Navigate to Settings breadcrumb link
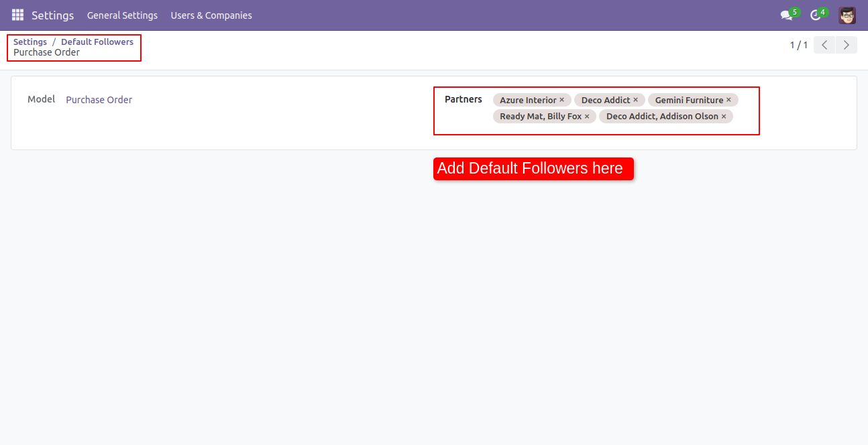Image resolution: width=868 pixels, height=445 pixels. tap(30, 42)
